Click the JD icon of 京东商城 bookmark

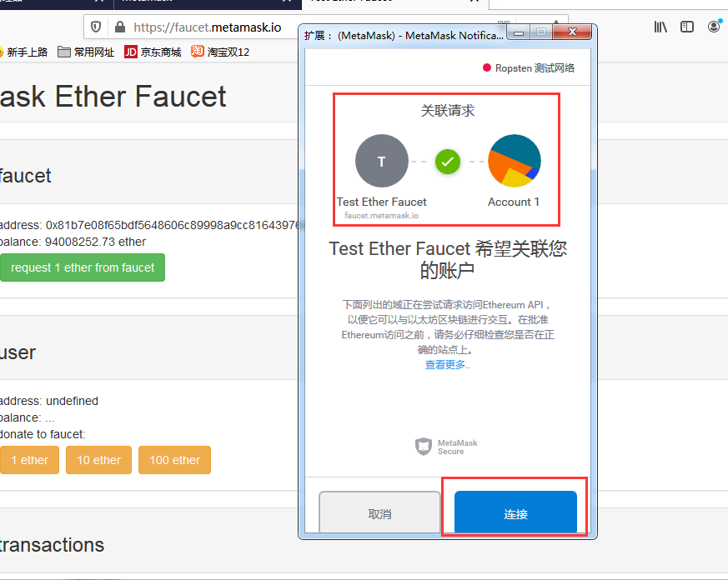[x=130, y=52]
